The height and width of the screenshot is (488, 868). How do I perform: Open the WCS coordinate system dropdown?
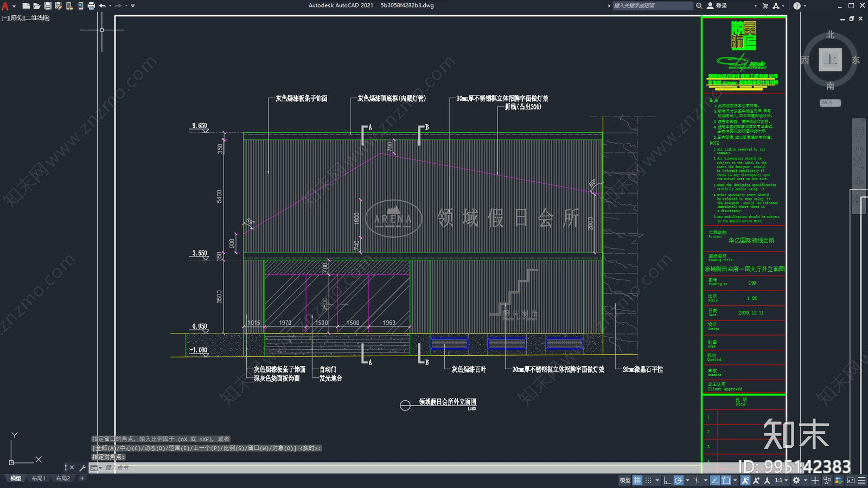tap(830, 102)
